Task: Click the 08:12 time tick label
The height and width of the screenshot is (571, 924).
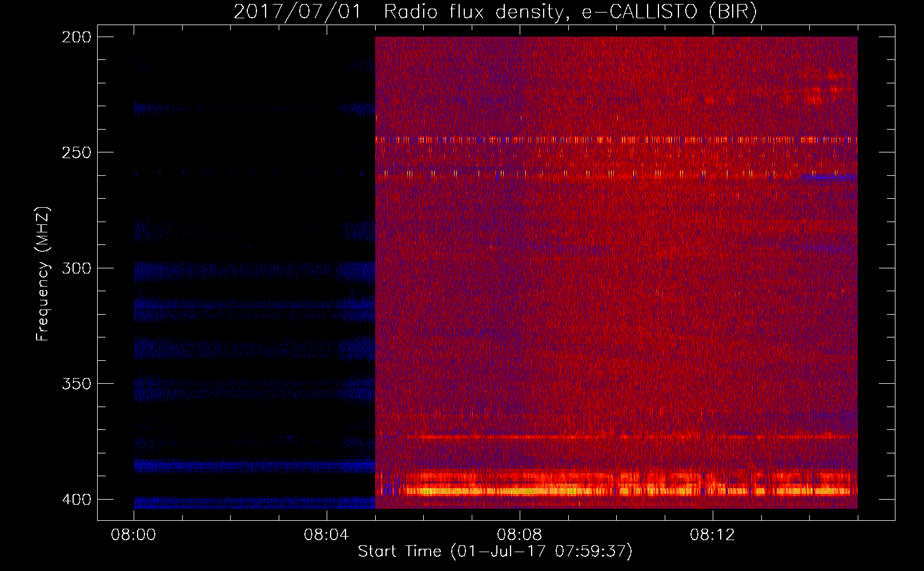Action: pyautogui.click(x=713, y=535)
